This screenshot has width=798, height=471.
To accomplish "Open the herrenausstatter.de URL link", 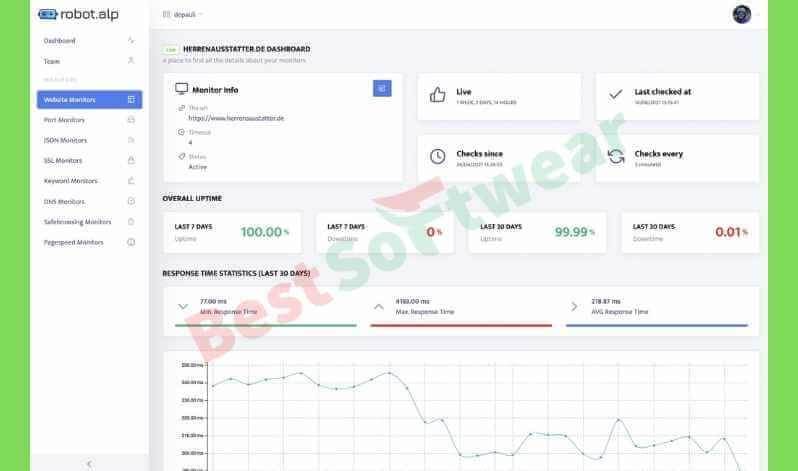I will pyautogui.click(x=236, y=118).
